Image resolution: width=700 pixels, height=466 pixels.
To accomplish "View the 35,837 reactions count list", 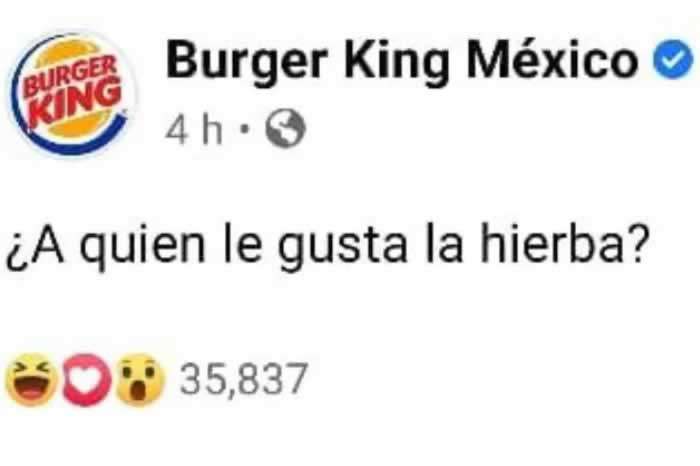I will click(x=244, y=379).
